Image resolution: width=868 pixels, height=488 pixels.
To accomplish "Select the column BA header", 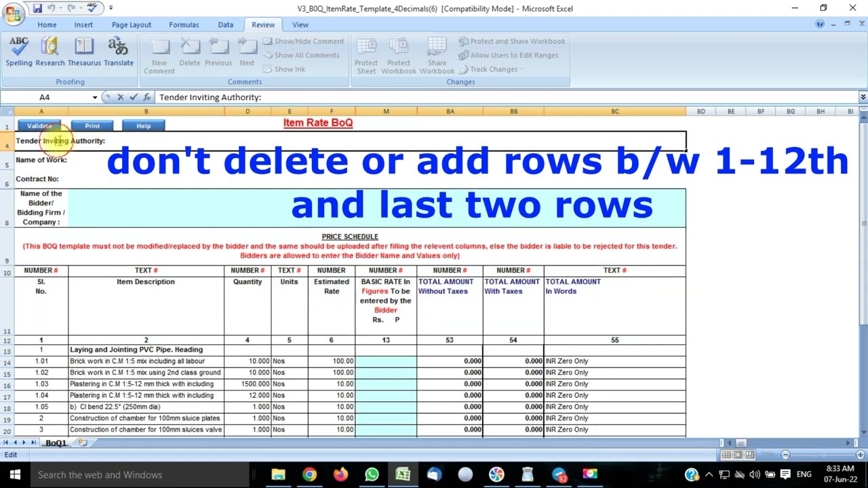I will [x=450, y=111].
